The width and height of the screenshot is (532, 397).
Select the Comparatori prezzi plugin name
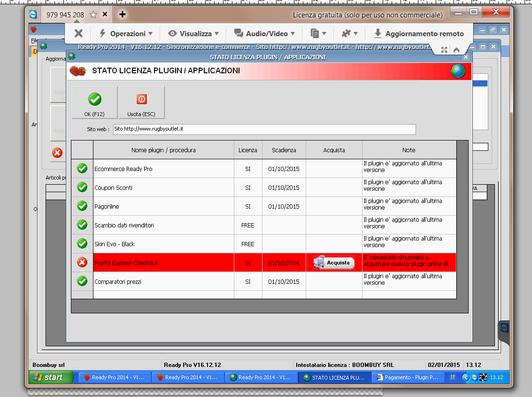click(x=118, y=281)
